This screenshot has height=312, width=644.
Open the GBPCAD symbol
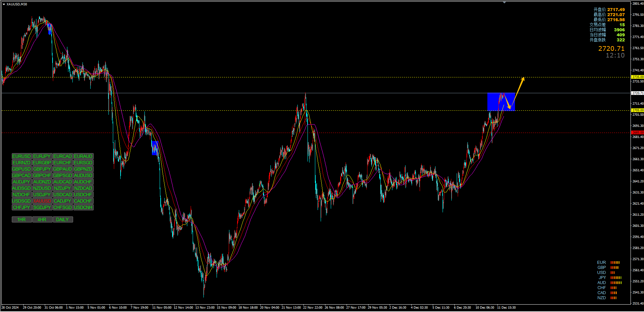[22, 175]
